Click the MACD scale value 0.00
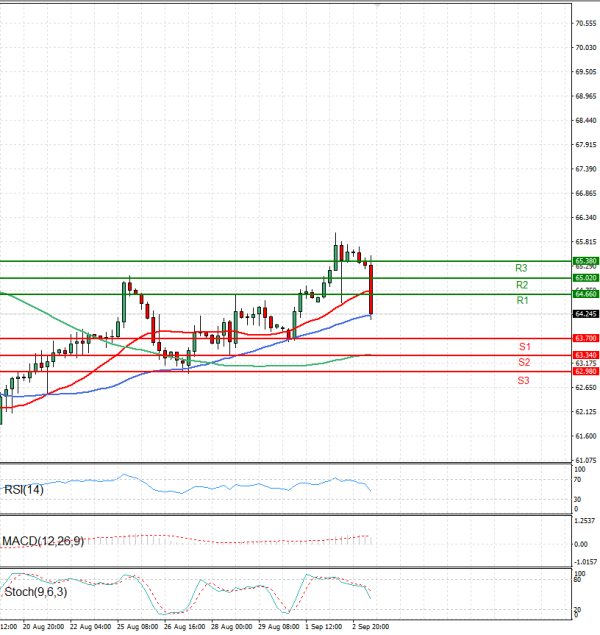Image resolution: width=600 pixels, height=635 pixels. coord(581,544)
